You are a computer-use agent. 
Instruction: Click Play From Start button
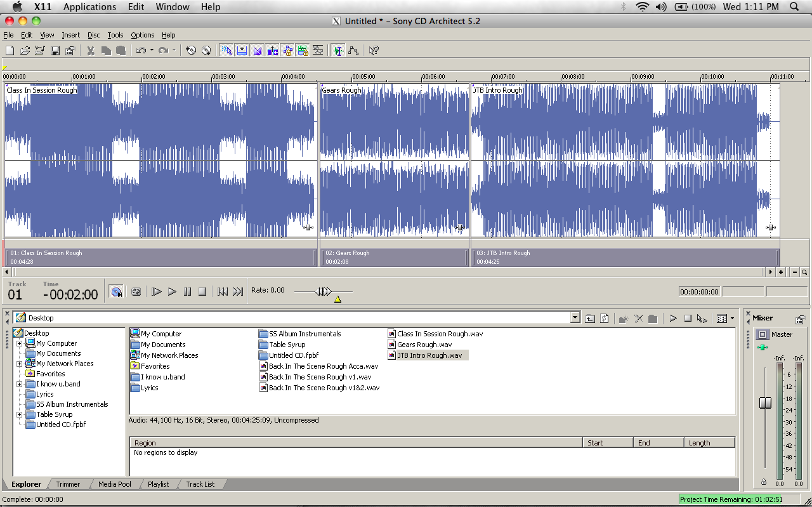click(x=157, y=292)
